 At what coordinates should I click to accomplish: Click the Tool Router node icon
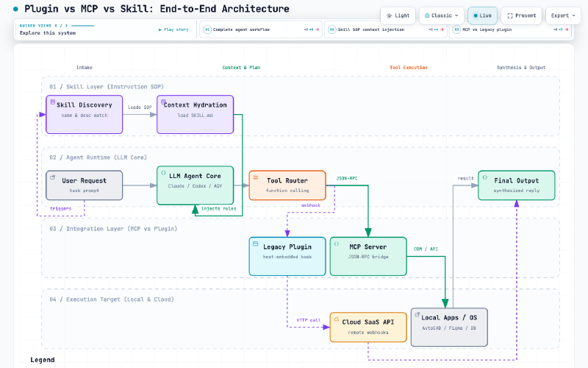[255, 177]
